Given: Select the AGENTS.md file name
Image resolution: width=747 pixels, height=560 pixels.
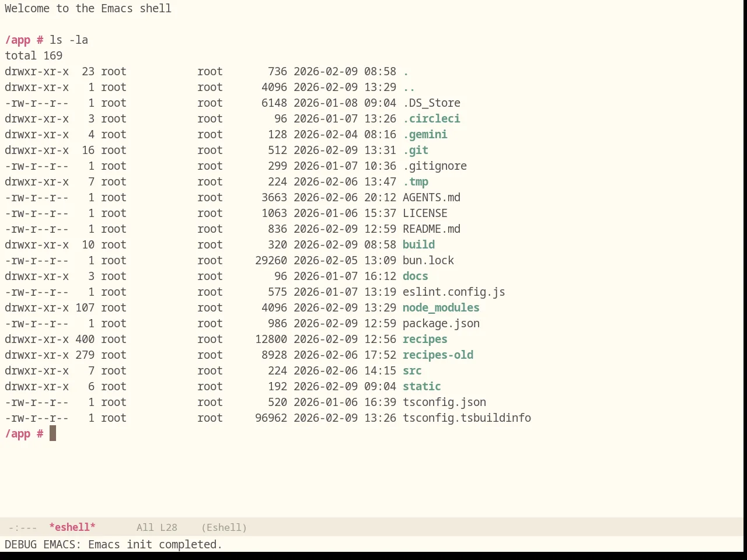Looking at the screenshot, I should (x=431, y=197).
